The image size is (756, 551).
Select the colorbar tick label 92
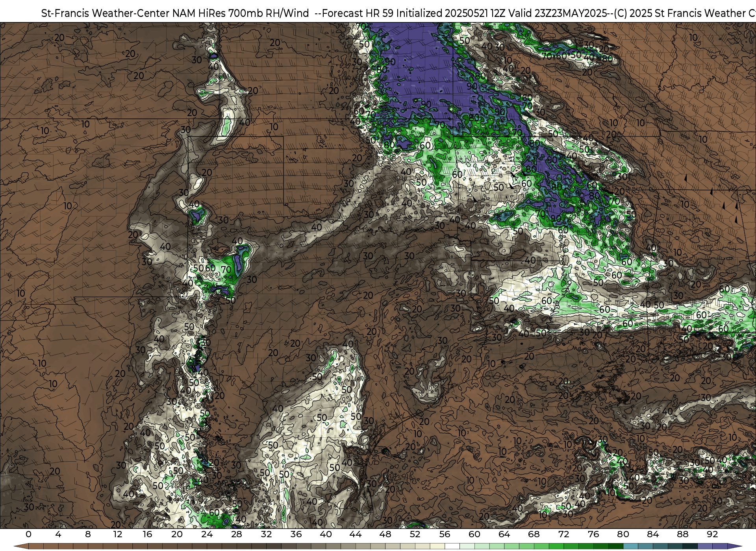point(712,534)
